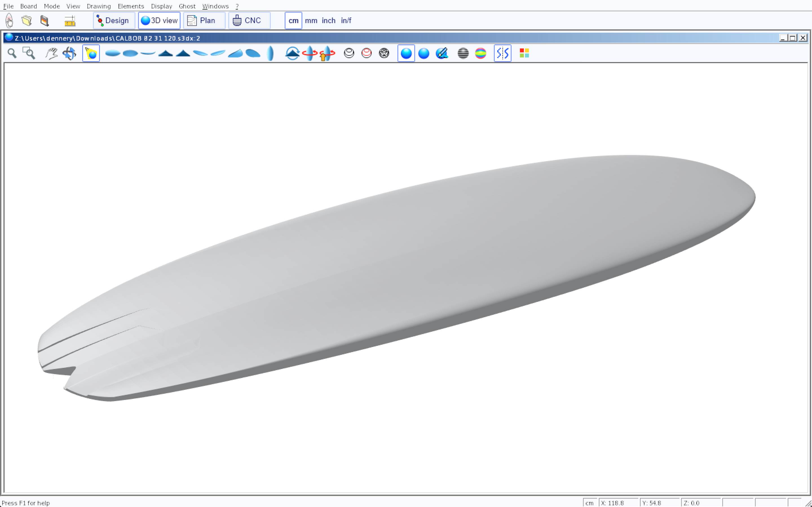Open the Board menu

(28, 6)
